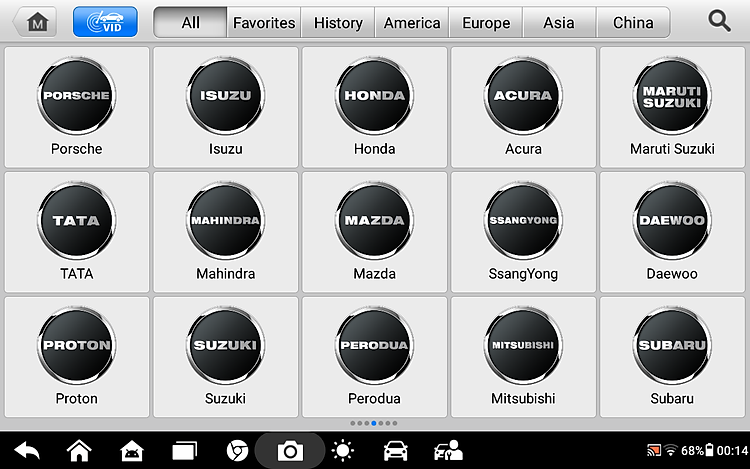Viewport: 750px width, 469px height.
Task: Switch to the Favorites tab
Action: click(x=264, y=22)
